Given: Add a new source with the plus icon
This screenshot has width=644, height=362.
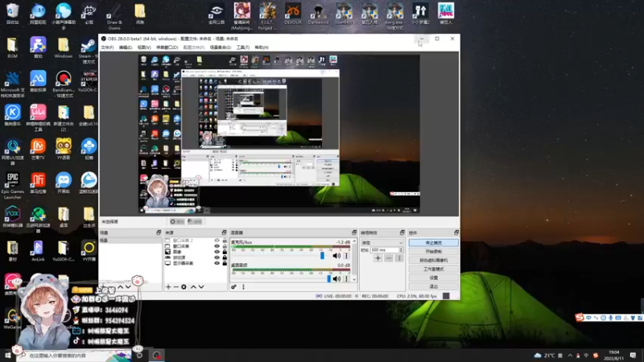Looking at the screenshot, I should tap(168, 287).
